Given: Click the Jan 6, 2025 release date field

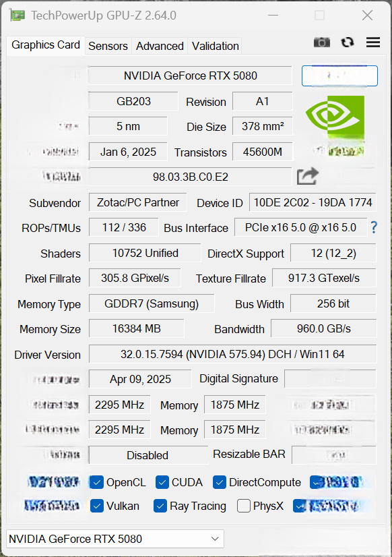Looking at the screenshot, I should [x=128, y=152].
